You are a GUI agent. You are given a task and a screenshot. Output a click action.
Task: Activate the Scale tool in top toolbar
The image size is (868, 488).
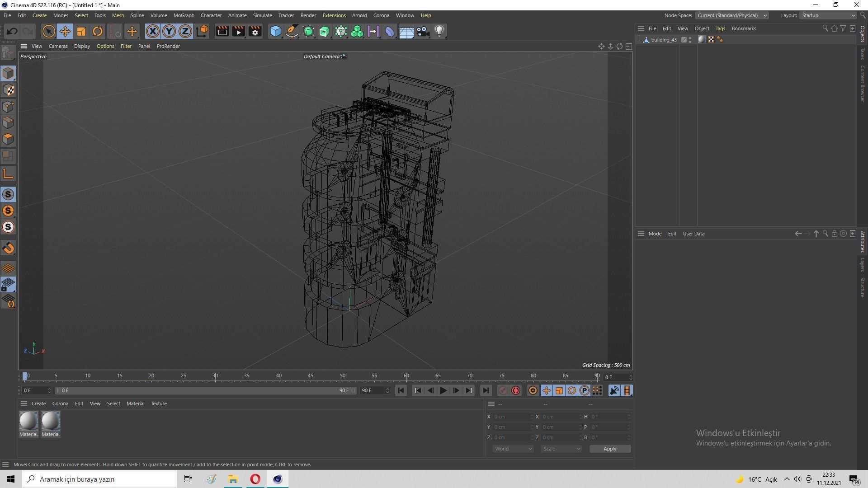(x=81, y=31)
